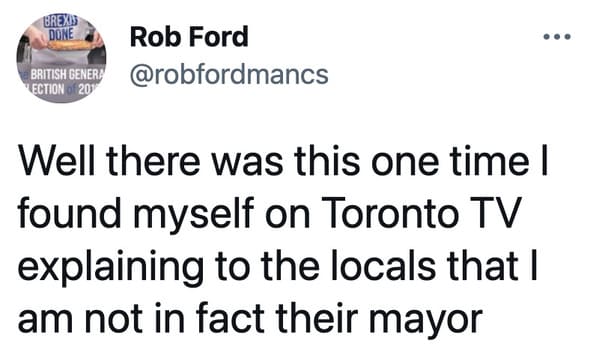
Task: Open Rob Ford's round profile picture
Action: point(61,58)
